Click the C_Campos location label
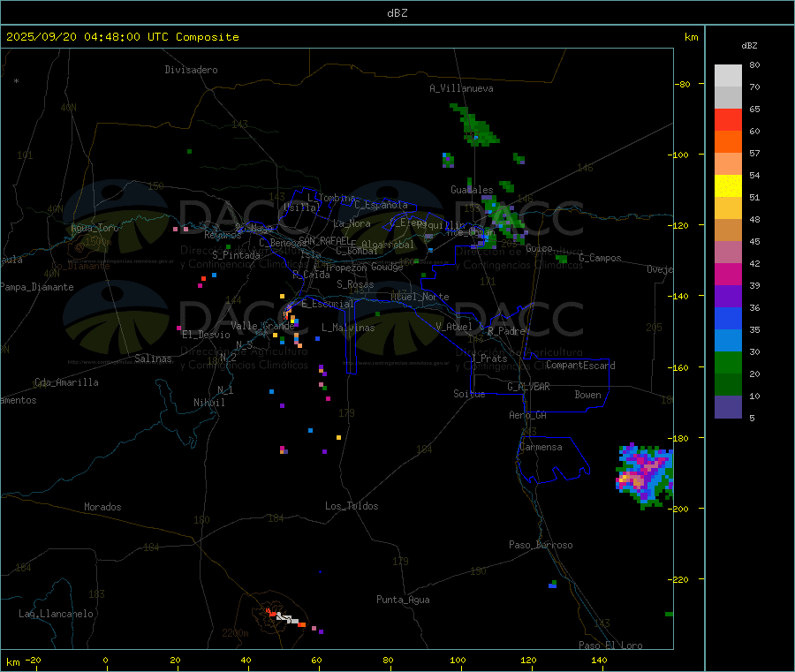This screenshot has height=672, width=795. (x=600, y=258)
